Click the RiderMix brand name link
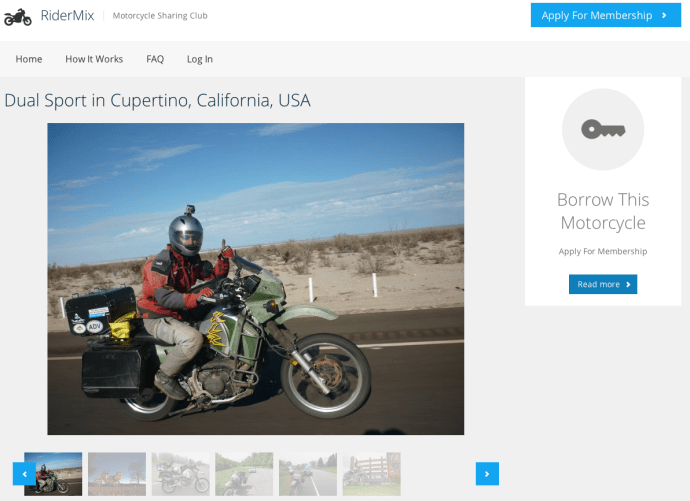 [64, 16]
